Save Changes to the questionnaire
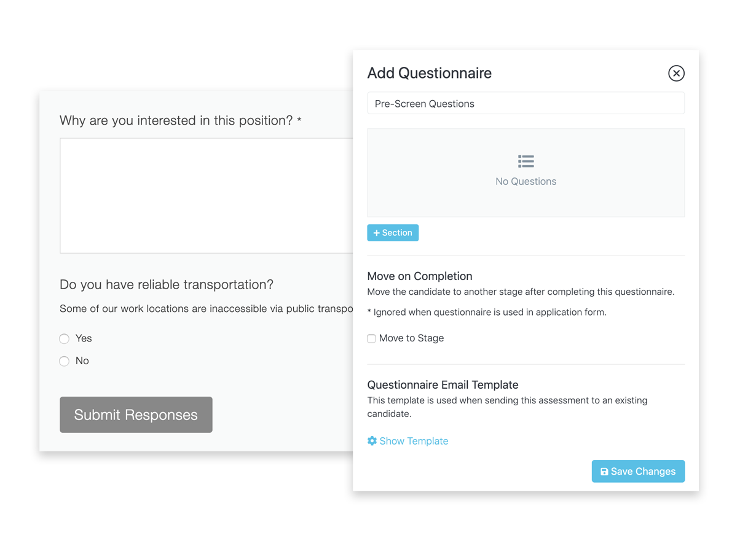The width and height of the screenshot is (756, 541). [638, 471]
